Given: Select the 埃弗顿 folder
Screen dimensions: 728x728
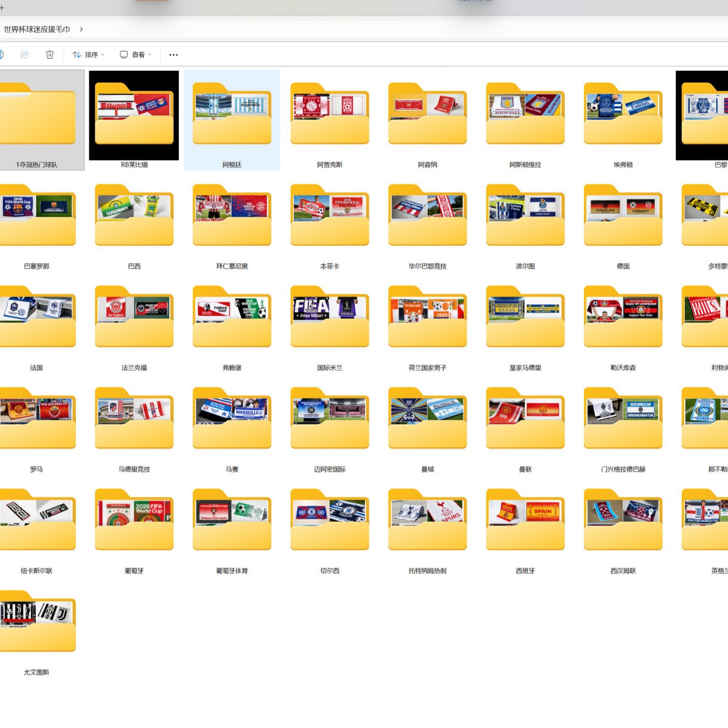Looking at the screenshot, I should tap(623, 114).
